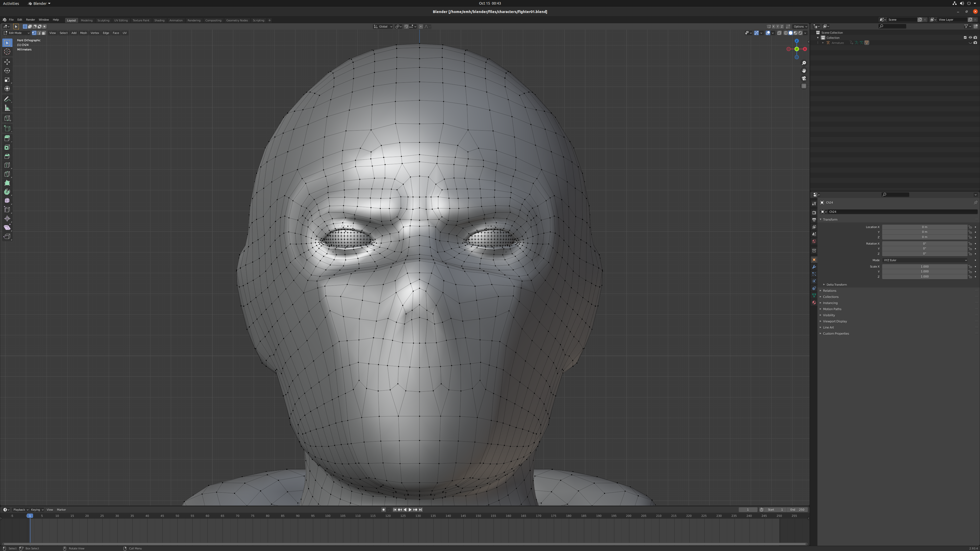980x551 pixels.
Task: Select the Cursor tool in left toolbar
Action: pos(7,52)
